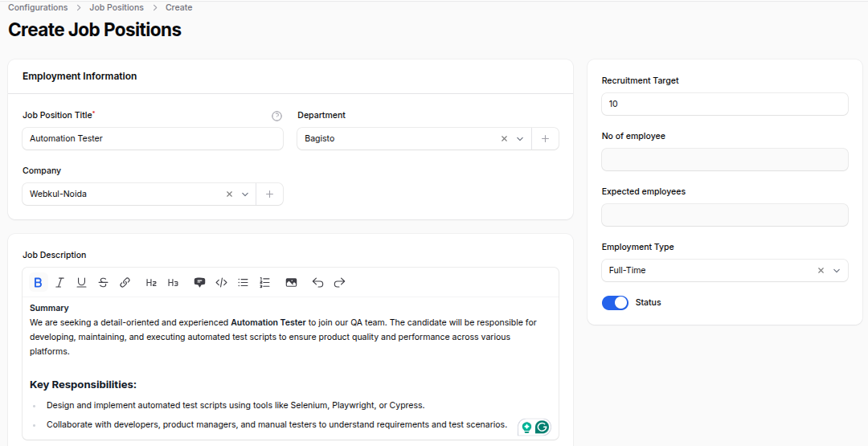This screenshot has height=446, width=868.
Task: Open the Employment Type dropdown
Action: [837, 271]
